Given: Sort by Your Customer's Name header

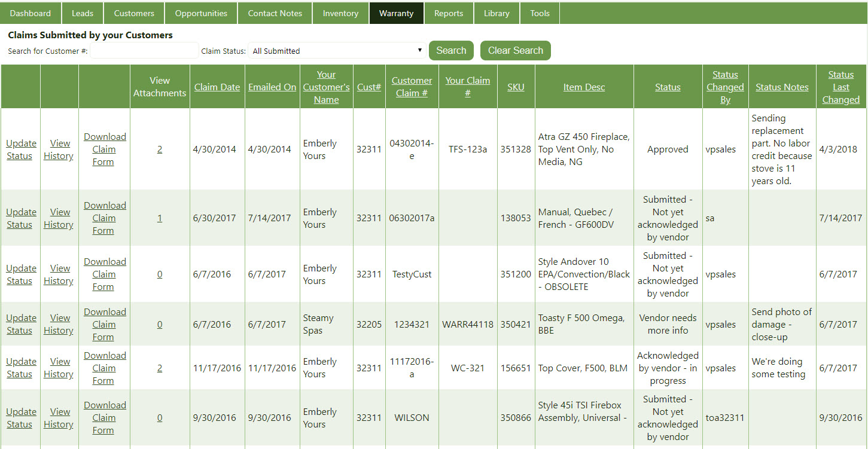Looking at the screenshot, I should pos(326,87).
